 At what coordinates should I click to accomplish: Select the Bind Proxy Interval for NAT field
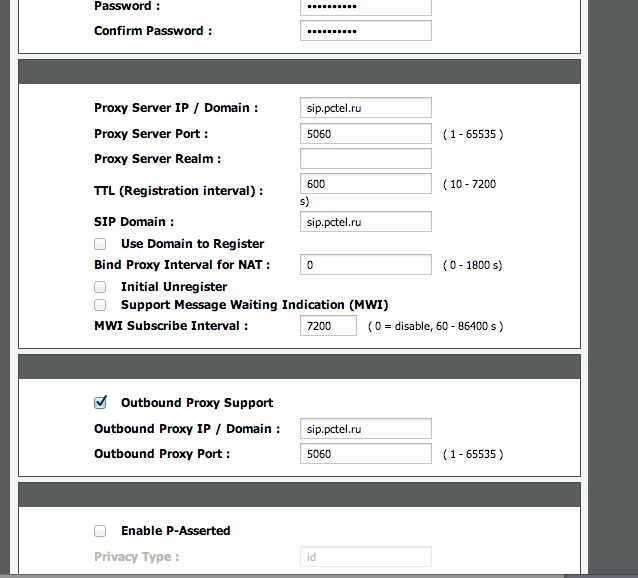pyautogui.click(x=365, y=265)
